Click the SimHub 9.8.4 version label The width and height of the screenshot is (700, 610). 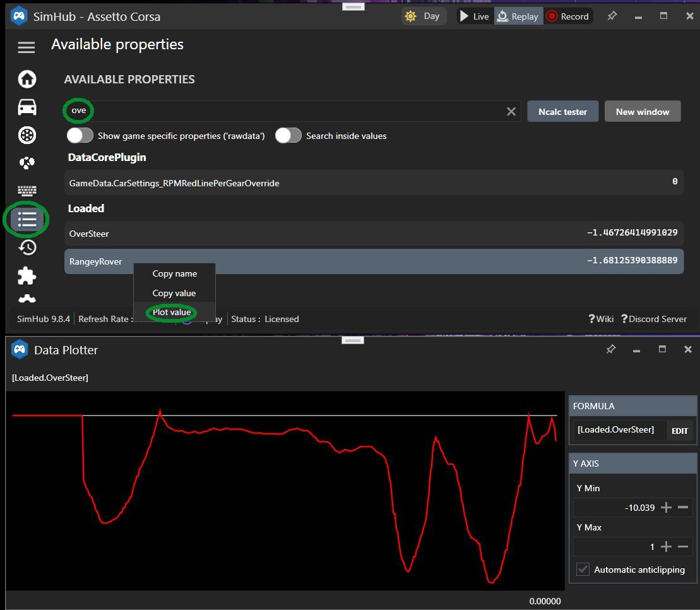(44, 319)
